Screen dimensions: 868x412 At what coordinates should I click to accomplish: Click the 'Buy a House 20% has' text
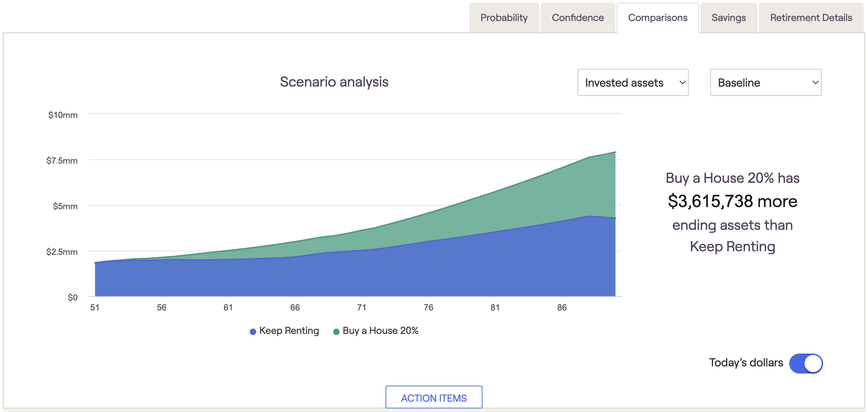(732, 178)
